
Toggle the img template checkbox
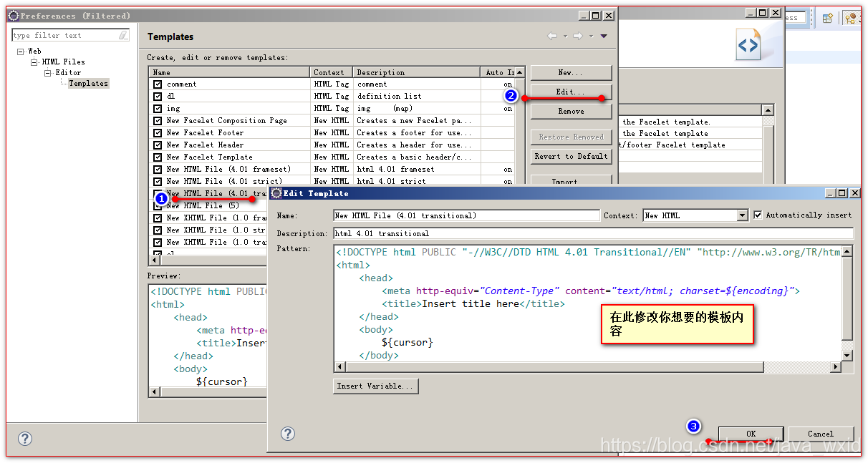(158, 109)
